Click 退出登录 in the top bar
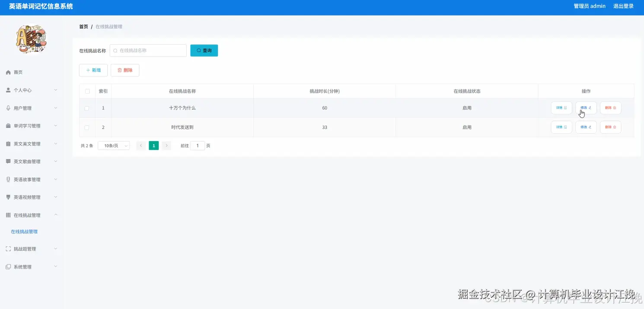644x309 pixels. point(623,6)
